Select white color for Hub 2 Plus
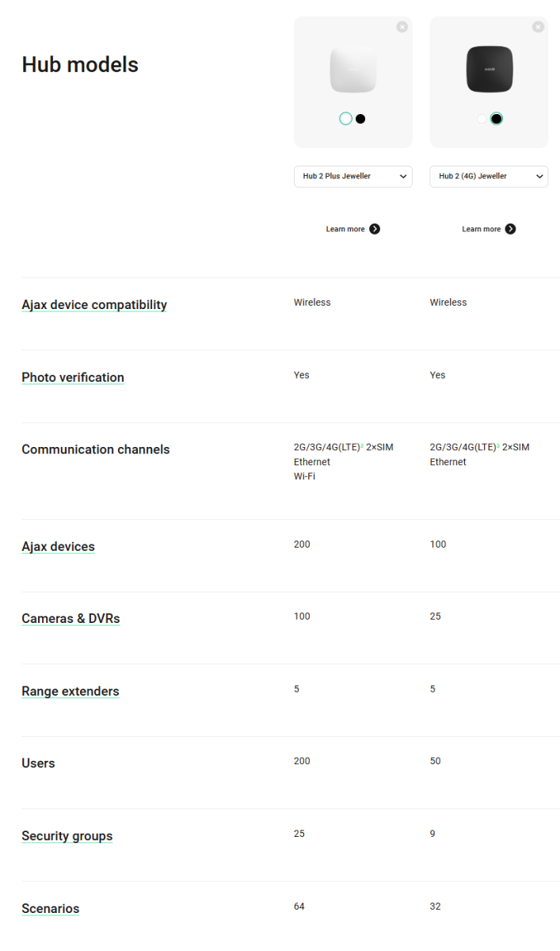Viewport: 560px width, 951px height. coord(345,119)
